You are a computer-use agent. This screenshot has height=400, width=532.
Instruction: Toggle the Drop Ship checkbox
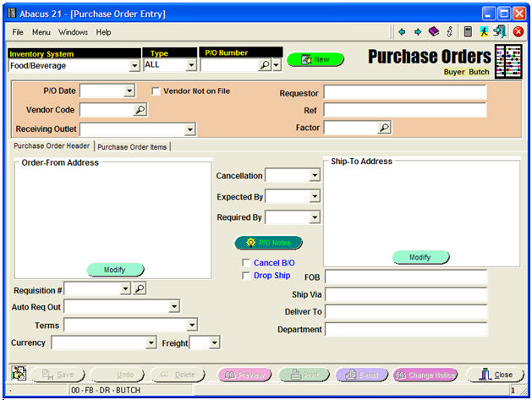click(x=246, y=276)
